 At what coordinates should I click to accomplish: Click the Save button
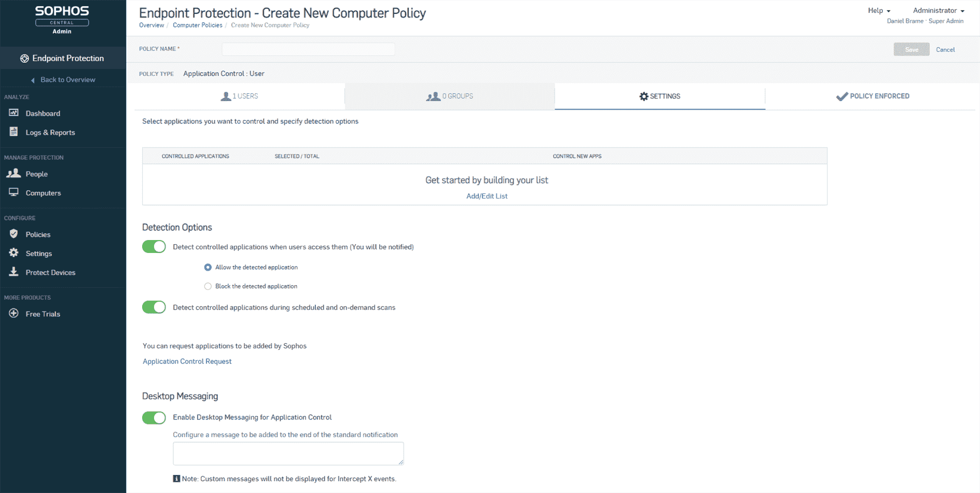tap(912, 49)
